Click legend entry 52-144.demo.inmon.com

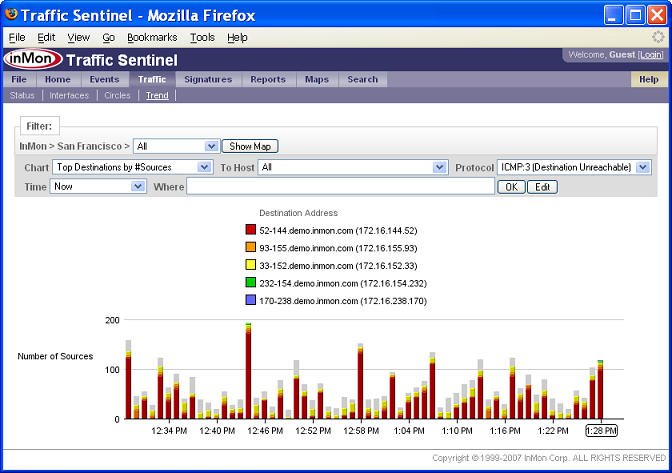pos(338,231)
